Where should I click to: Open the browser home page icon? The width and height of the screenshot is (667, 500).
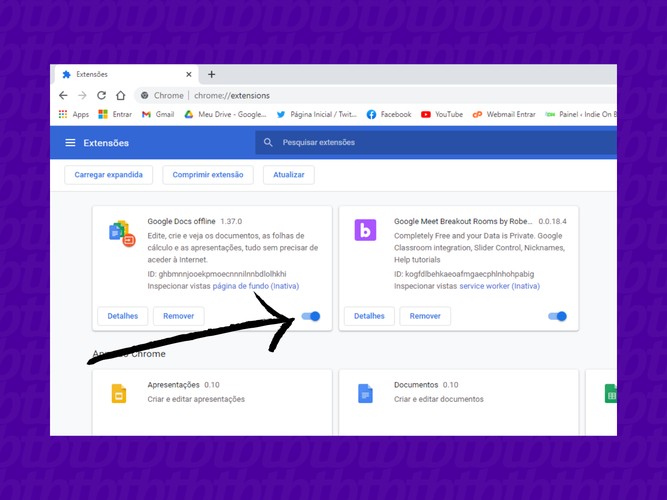click(x=120, y=95)
